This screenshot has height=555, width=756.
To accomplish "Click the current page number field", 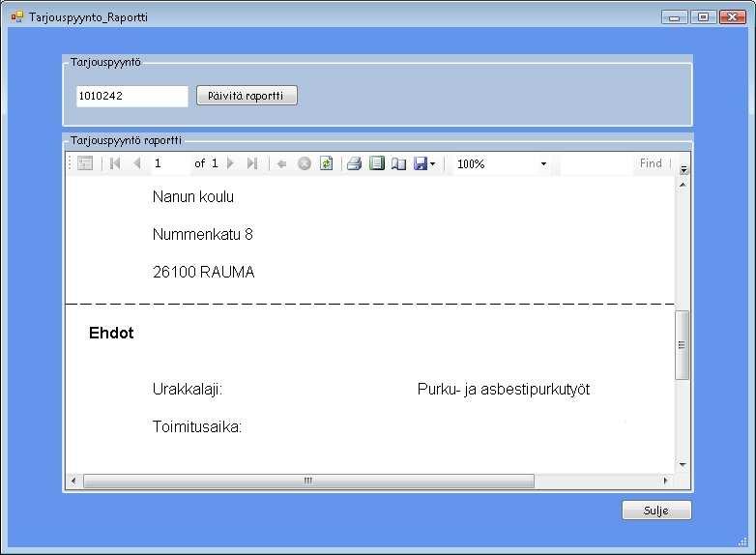I will [170, 163].
